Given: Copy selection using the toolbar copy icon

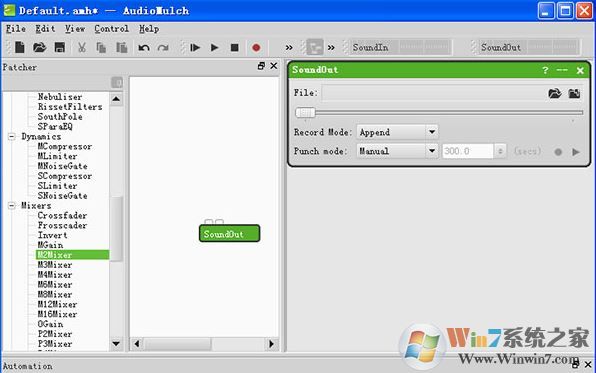Looking at the screenshot, I should point(101,48).
